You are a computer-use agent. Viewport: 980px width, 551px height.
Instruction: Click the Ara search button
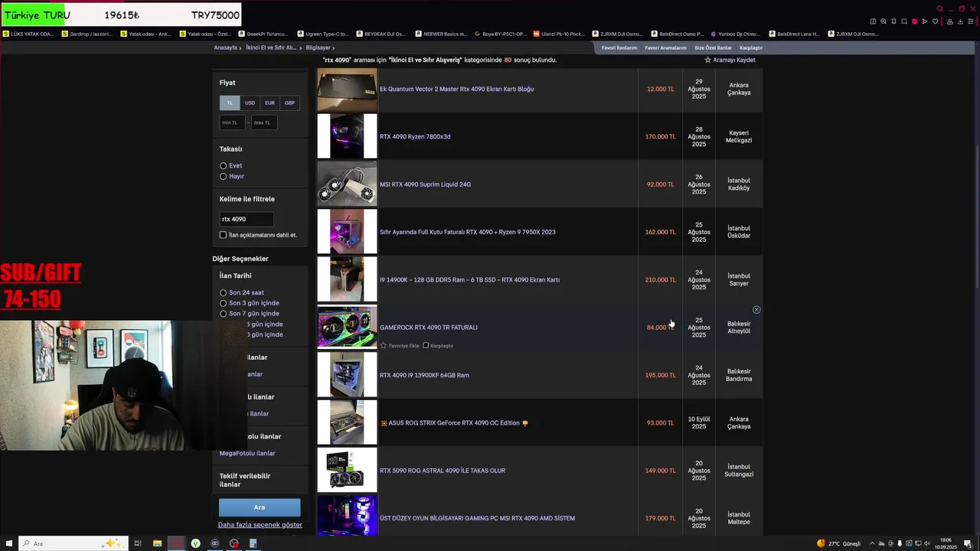pyautogui.click(x=260, y=507)
